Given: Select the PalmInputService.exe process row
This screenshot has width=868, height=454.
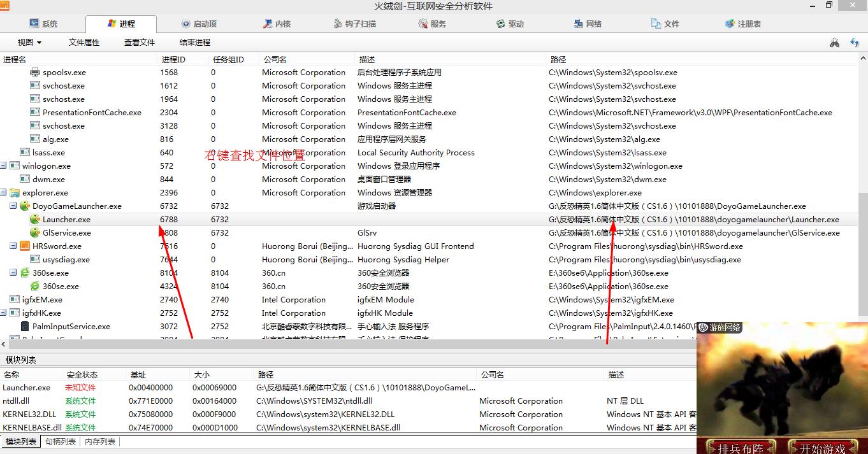Looking at the screenshot, I should 348,327.
